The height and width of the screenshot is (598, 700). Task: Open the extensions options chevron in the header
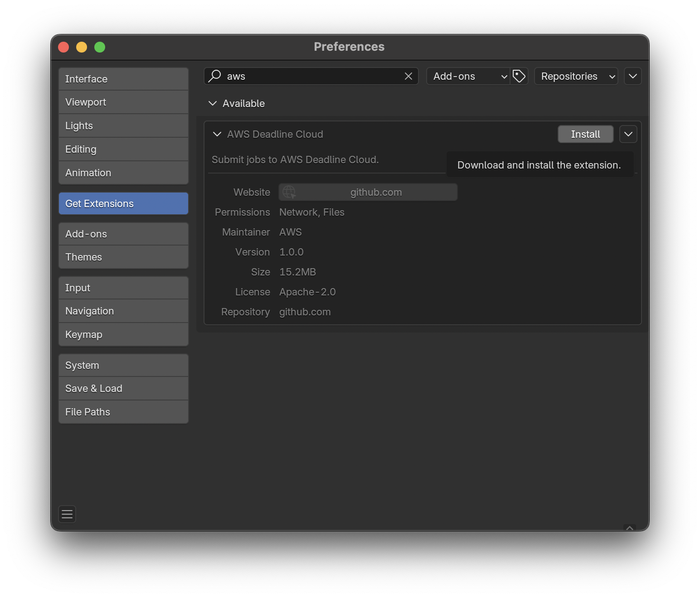(633, 76)
